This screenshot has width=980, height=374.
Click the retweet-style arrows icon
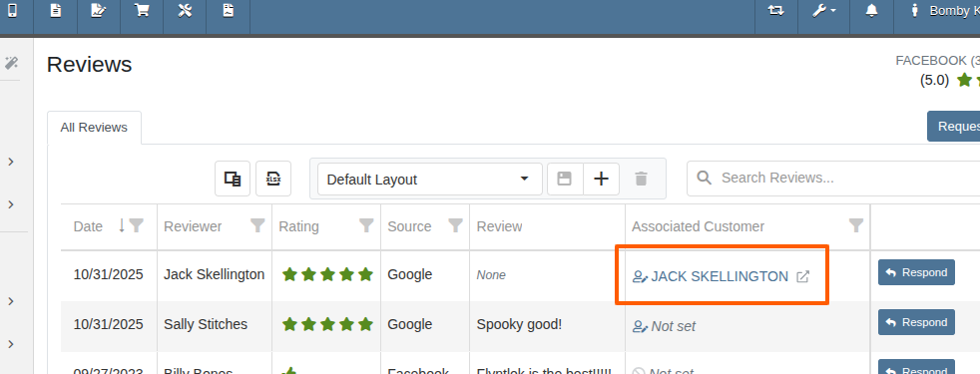point(776,11)
